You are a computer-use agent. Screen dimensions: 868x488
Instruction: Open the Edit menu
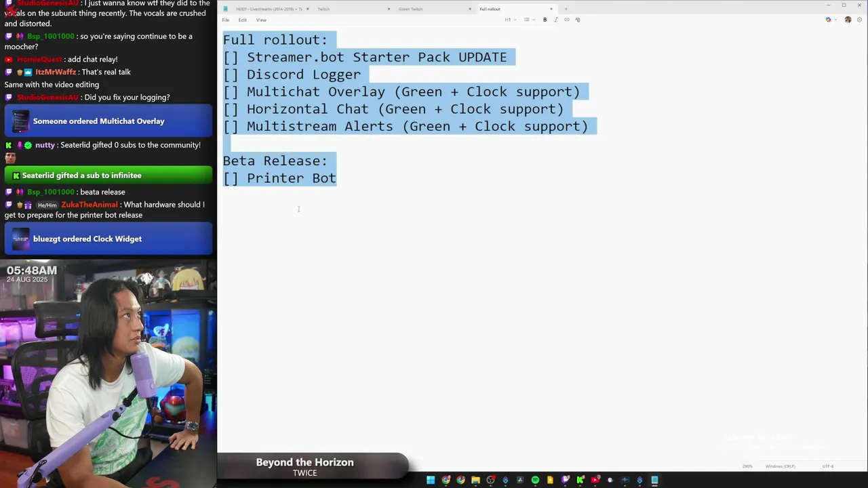[x=242, y=20]
